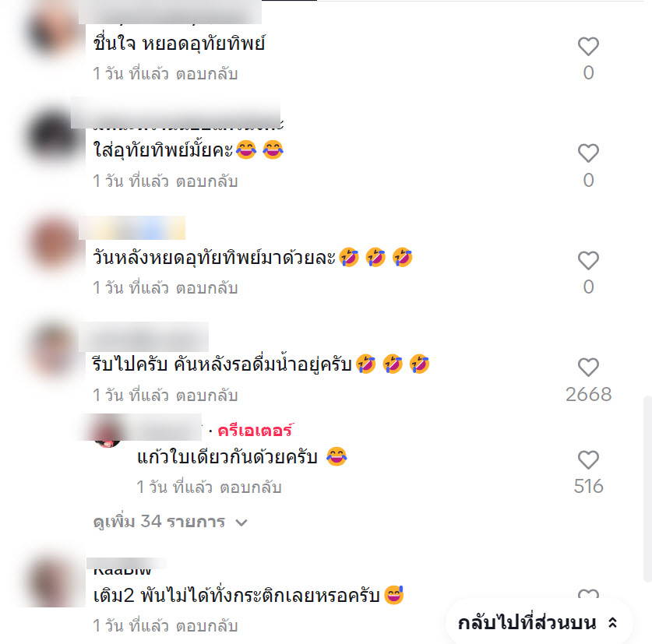Click 'กลับไปที่ส่วนบน' back to top button
The height and width of the screenshot is (644, 652).
(x=539, y=623)
